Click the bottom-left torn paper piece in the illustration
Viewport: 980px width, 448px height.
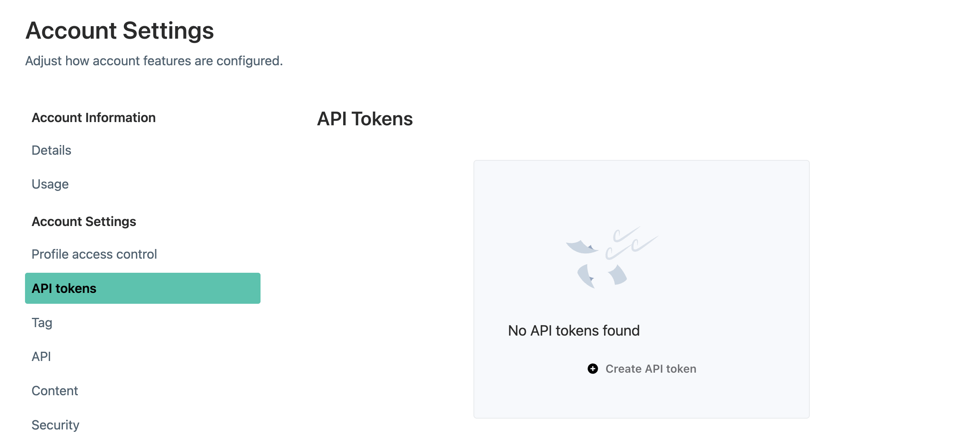pos(586,276)
